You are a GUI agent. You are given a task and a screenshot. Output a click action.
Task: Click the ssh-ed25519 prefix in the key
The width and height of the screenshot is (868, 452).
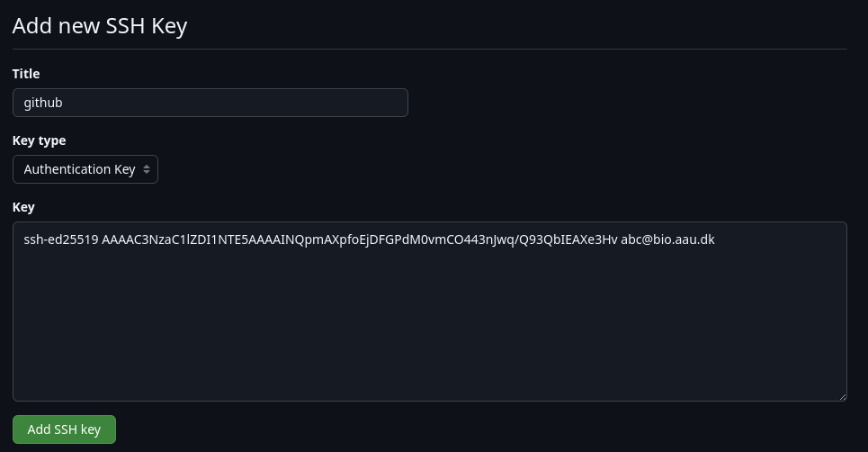click(x=60, y=240)
